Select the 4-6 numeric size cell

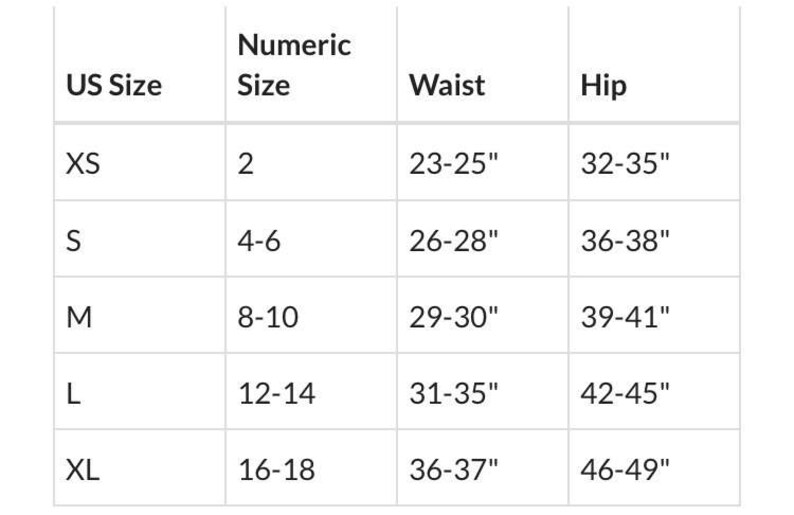coord(259,241)
